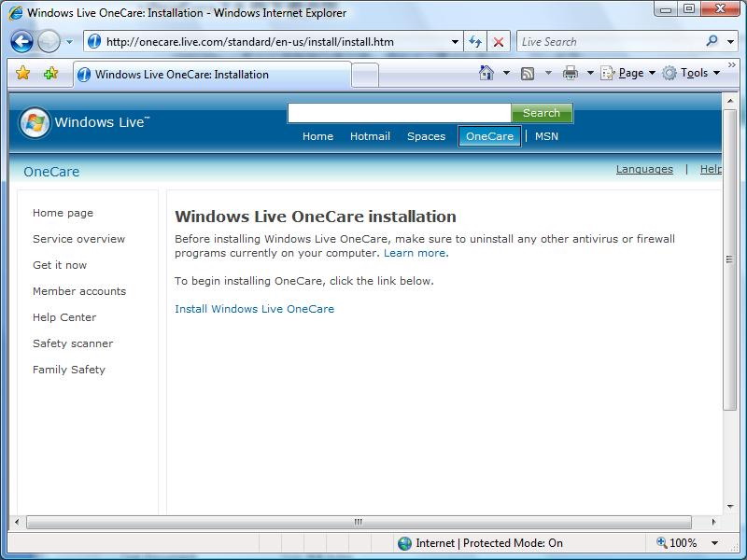
Task: Click the vertical scrollbar thumb
Action: 730,259
